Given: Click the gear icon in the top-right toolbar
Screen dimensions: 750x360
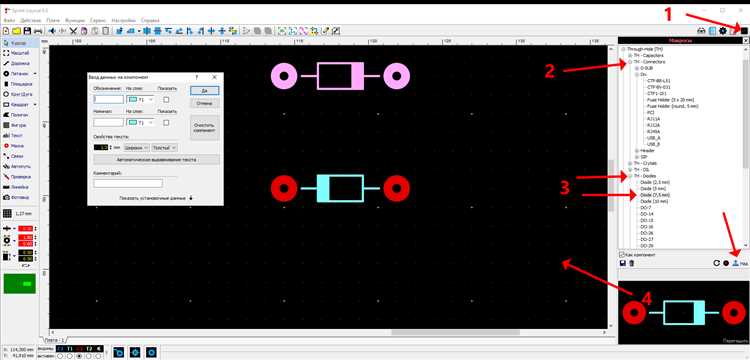Looking at the screenshot, I should tap(723, 31).
